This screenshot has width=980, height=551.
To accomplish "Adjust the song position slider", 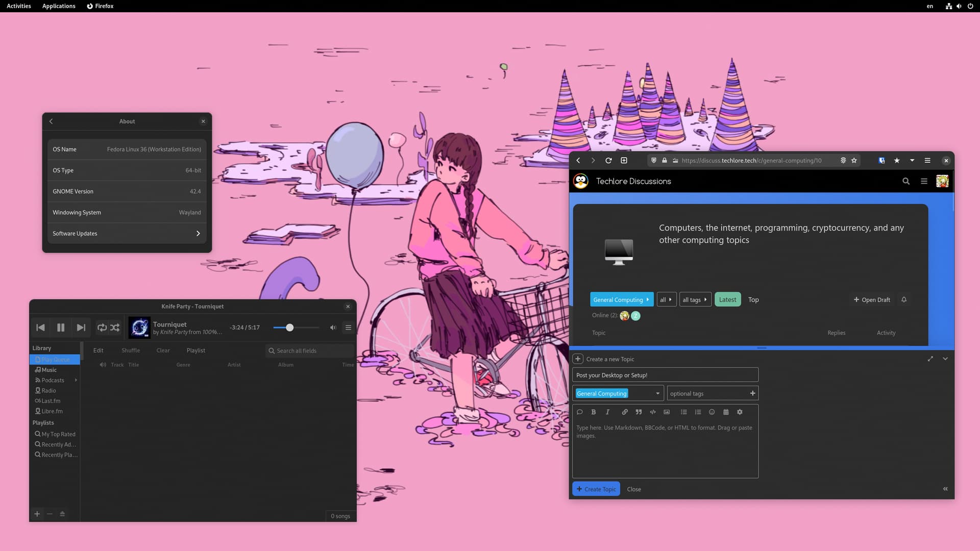I will pos(289,328).
